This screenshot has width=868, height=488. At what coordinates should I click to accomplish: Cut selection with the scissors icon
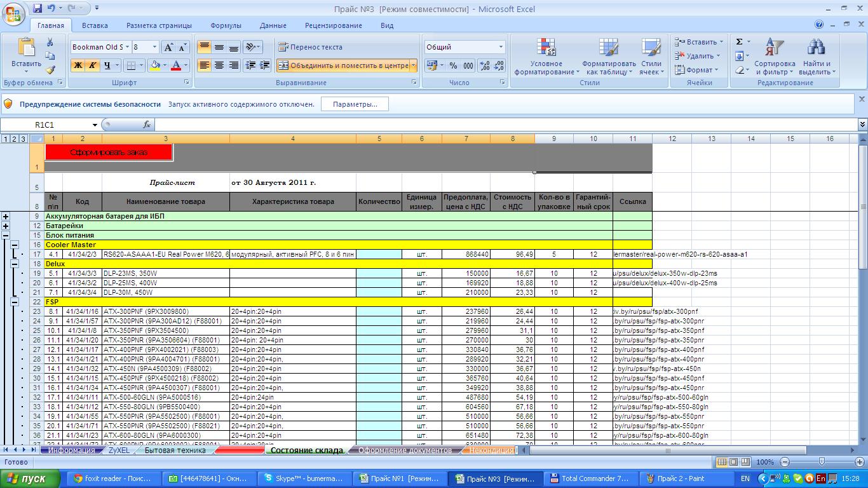tap(50, 43)
